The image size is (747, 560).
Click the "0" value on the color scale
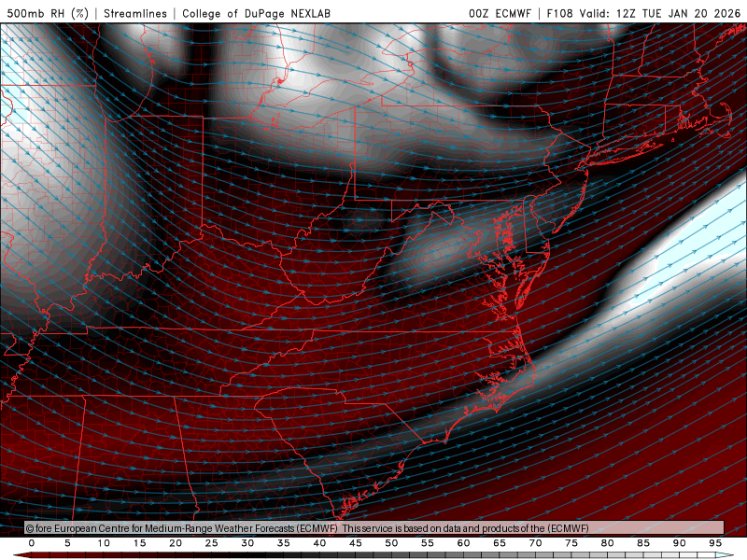tap(32, 543)
